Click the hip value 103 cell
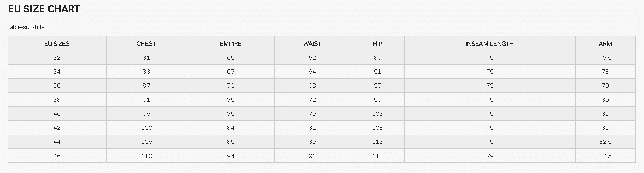The width and height of the screenshot is (644, 173). pos(378,114)
